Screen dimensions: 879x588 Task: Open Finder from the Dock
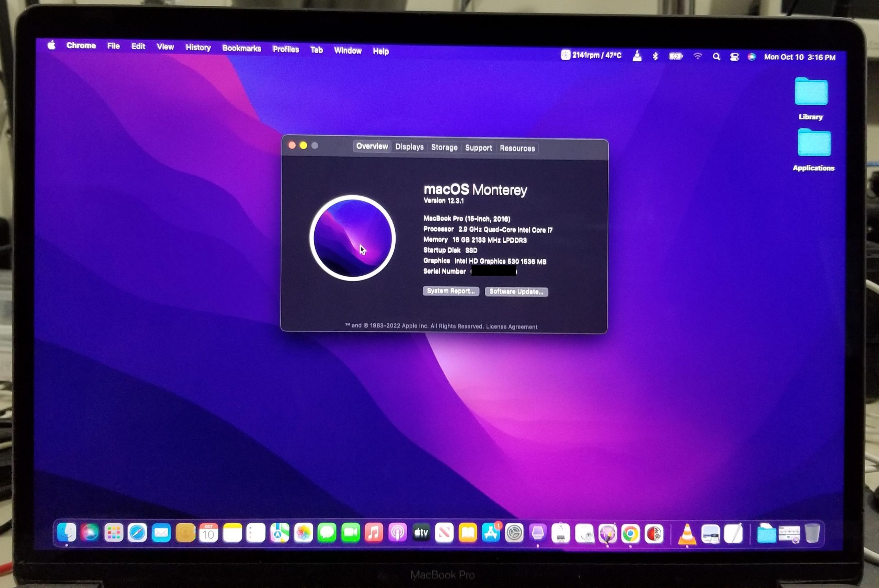tap(67, 532)
